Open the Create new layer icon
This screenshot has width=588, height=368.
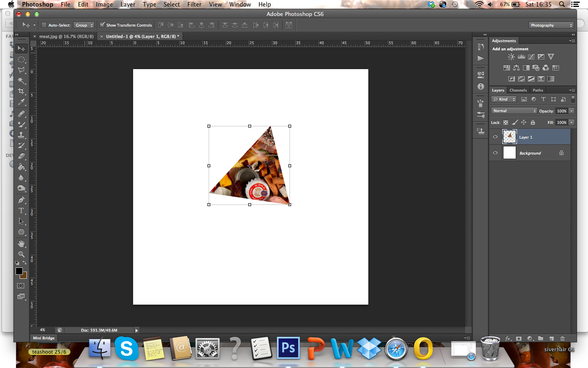pyautogui.click(x=551, y=339)
